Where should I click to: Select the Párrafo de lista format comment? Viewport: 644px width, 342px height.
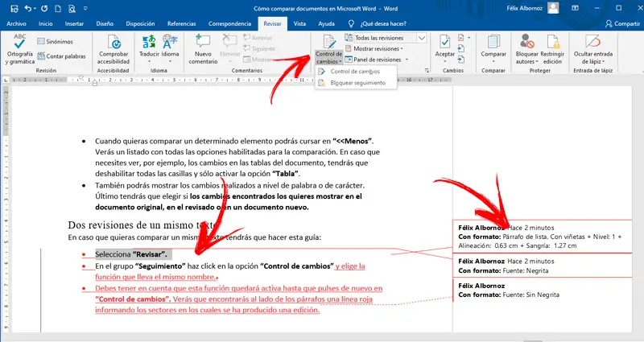[x=542, y=237]
